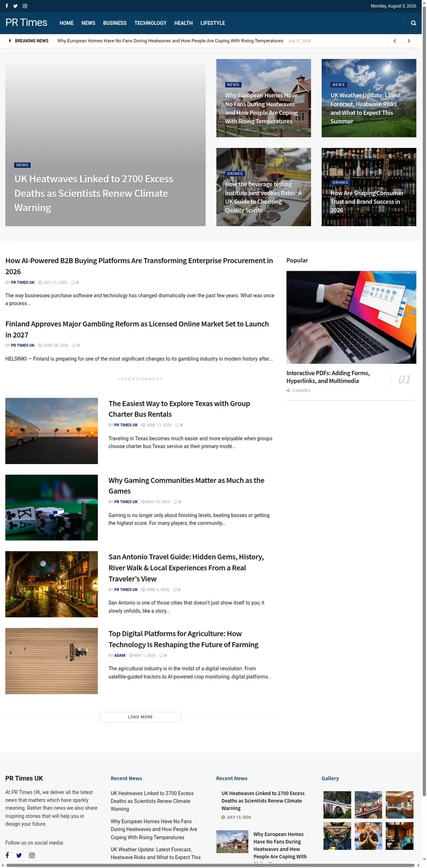Open the NEWS menu item
427x868 pixels.
click(x=88, y=23)
